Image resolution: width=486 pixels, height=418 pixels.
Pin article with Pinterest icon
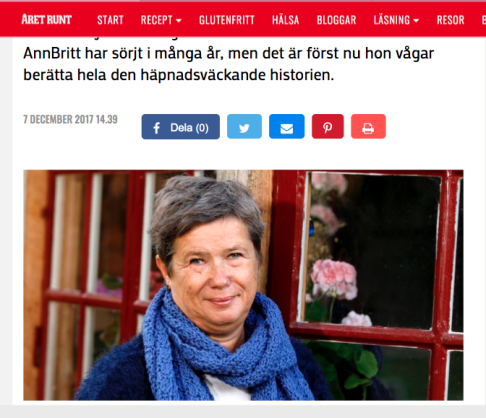[328, 127]
